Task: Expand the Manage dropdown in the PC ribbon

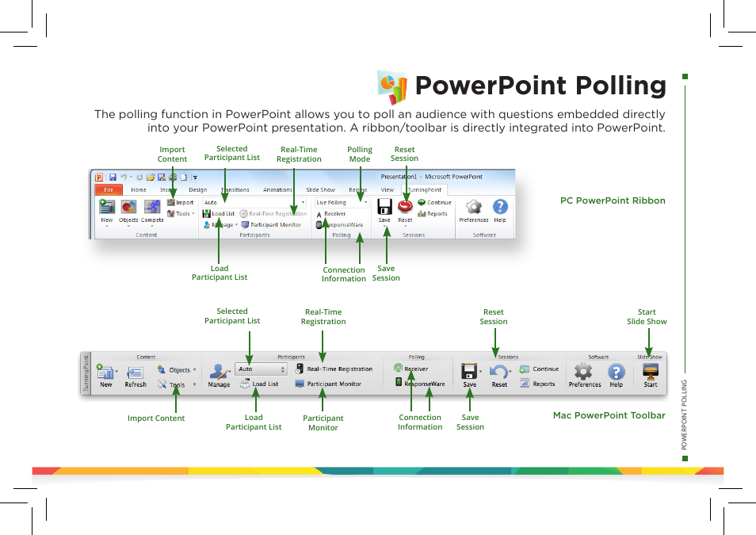Action: pos(236,225)
